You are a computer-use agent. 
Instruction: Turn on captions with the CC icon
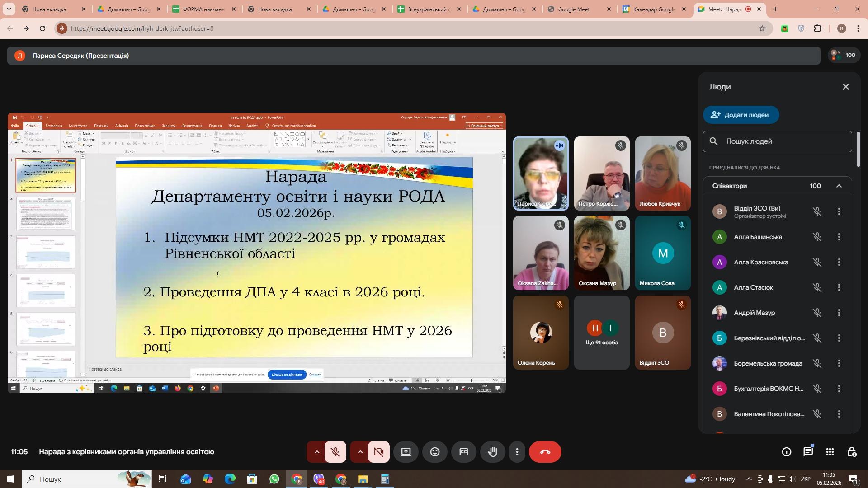[463, 452]
